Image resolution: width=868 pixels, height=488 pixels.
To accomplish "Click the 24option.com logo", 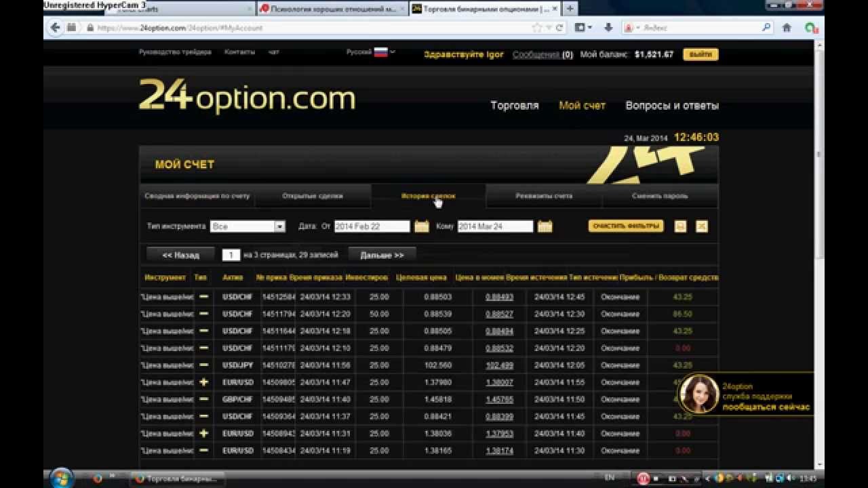I will (247, 96).
